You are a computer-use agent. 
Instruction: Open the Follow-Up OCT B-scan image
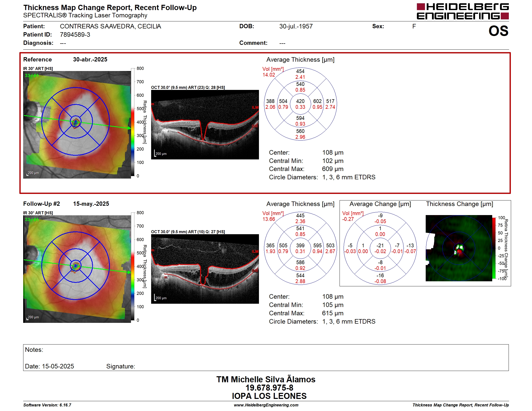click(205, 269)
